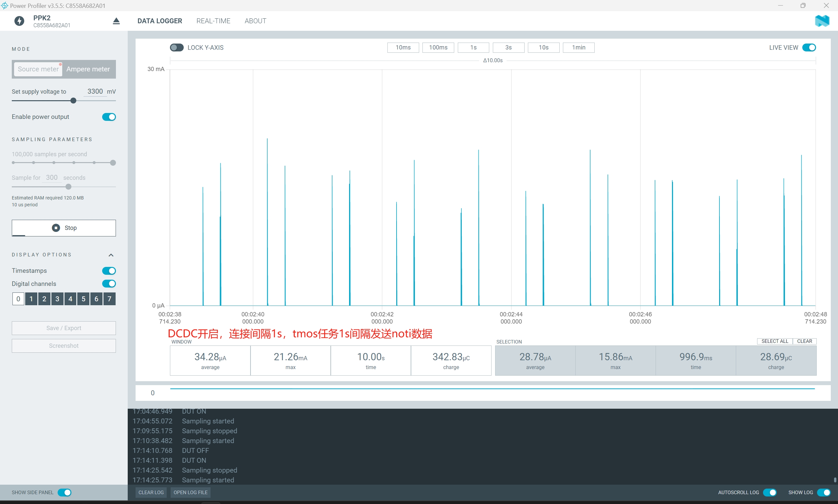Restore down the window
The width and height of the screenshot is (838, 504).
(803, 6)
